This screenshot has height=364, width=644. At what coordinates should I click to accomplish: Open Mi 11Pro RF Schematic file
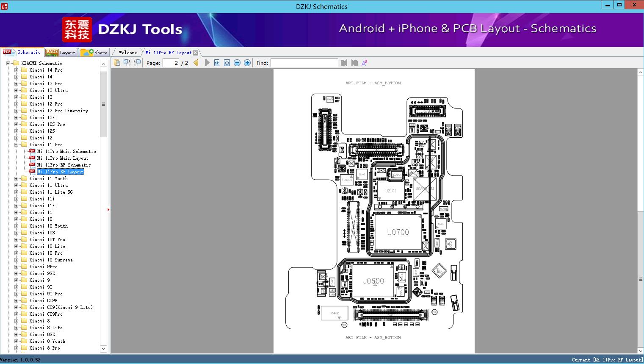[x=64, y=165]
